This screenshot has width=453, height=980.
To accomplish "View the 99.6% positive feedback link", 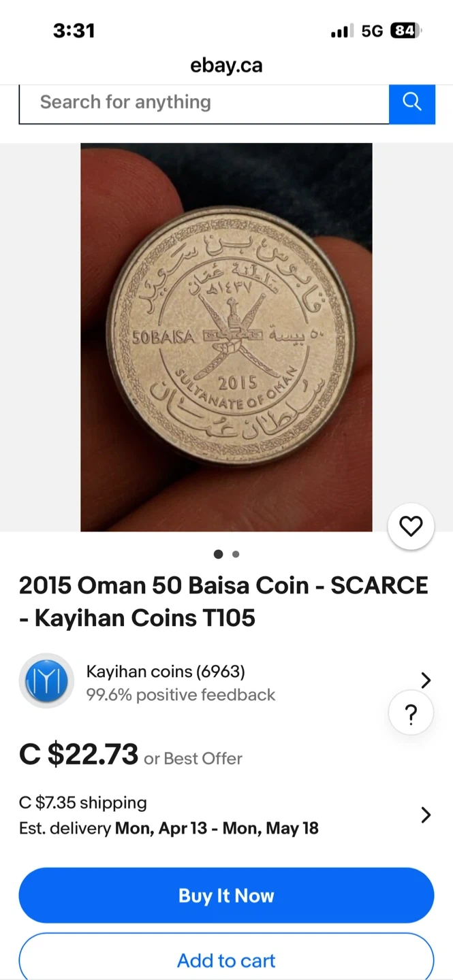I will click(x=181, y=695).
